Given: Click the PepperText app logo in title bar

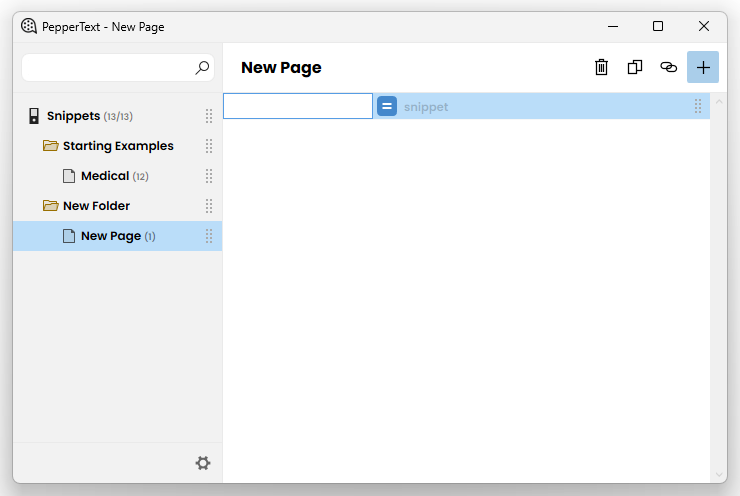Looking at the screenshot, I should tap(29, 26).
